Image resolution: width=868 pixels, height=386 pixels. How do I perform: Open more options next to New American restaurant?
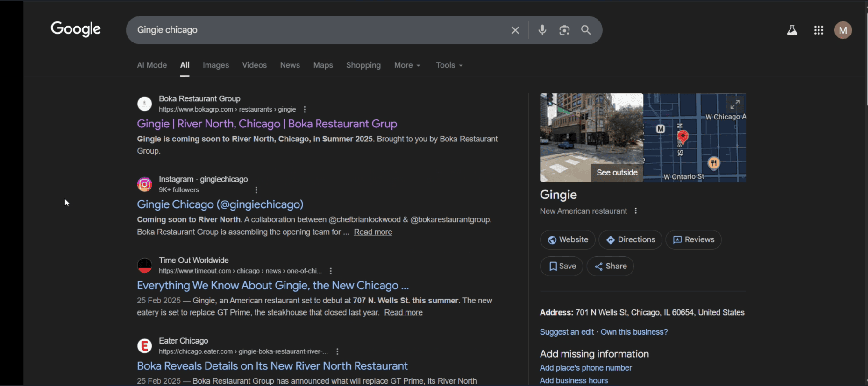pos(636,211)
